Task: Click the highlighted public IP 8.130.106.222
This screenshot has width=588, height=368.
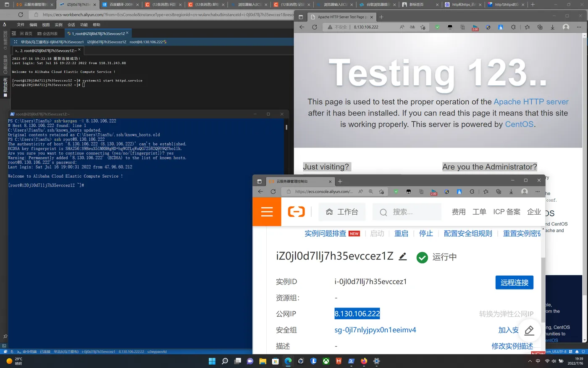Action: tap(357, 314)
